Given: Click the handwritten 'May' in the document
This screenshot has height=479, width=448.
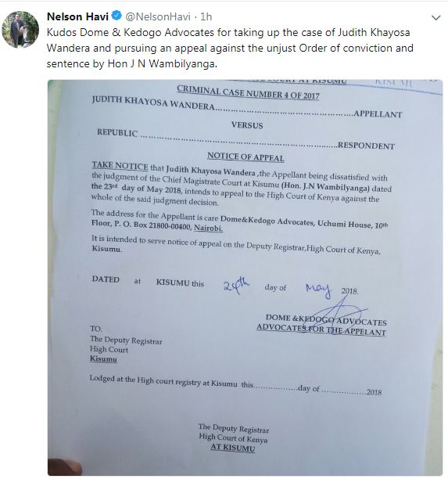Looking at the screenshot, I should coord(319,290).
